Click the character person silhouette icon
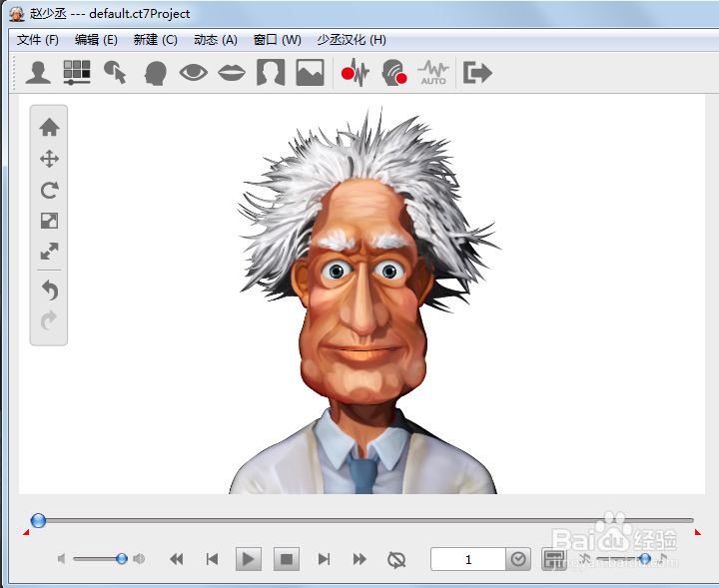Image resolution: width=719 pixels, height=588 pixels. click(x=38, y=73)
